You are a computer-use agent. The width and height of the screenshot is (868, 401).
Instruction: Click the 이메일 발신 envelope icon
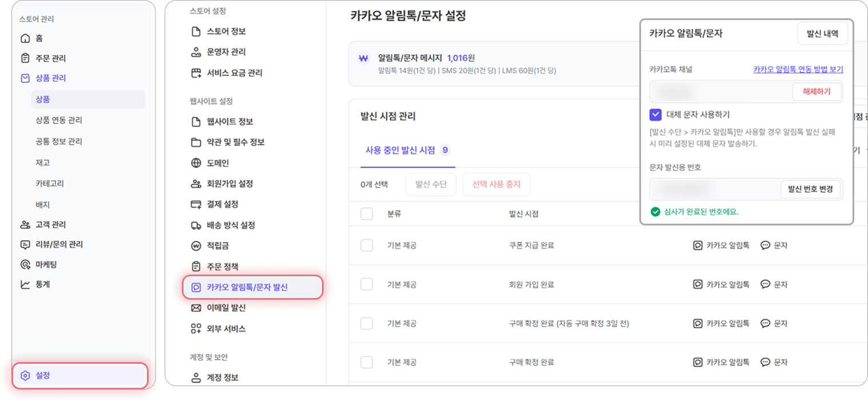click(196, 308)
